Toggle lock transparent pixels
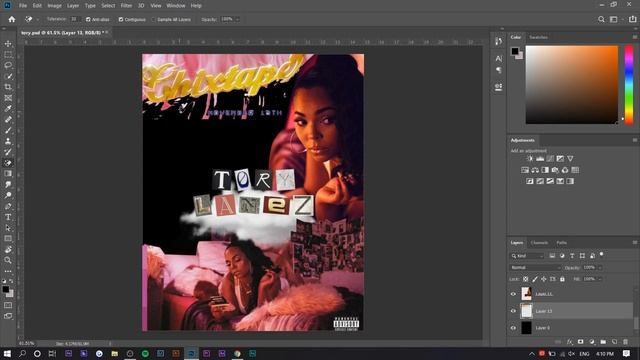Viewport: 640px width, 360px height. pyautogui.click(x=526, y=279)
